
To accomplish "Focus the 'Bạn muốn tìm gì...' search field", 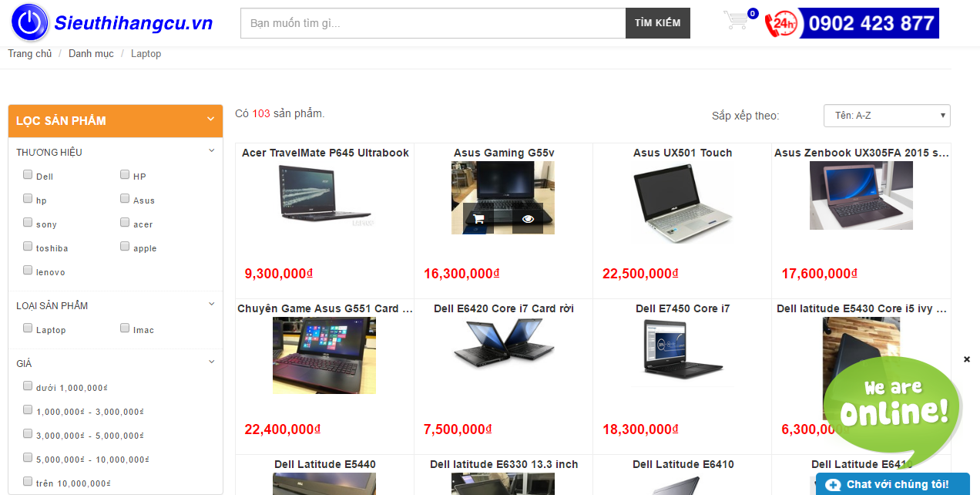I will [x=433, y=23].
